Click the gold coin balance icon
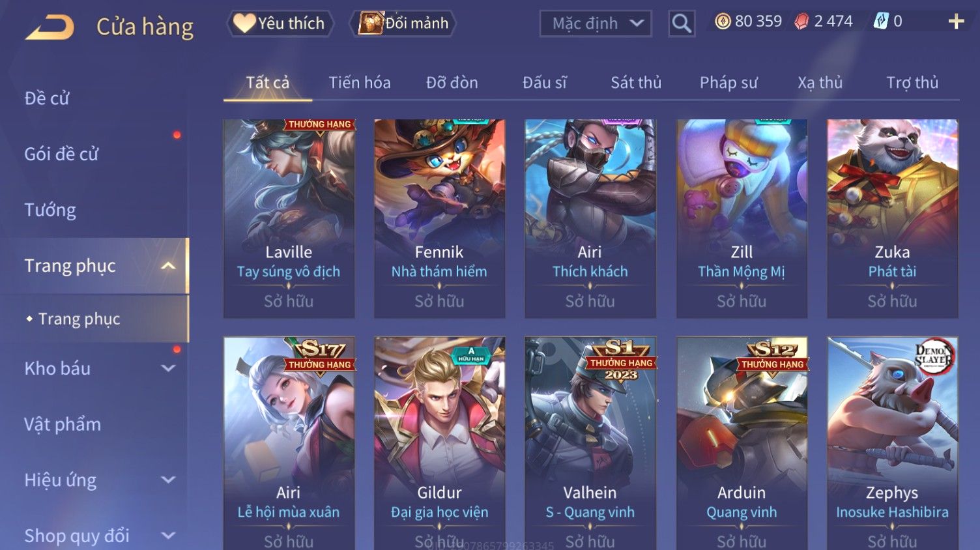Image resolution: width=980 pixels, height=550 pixels. (723, 22)
